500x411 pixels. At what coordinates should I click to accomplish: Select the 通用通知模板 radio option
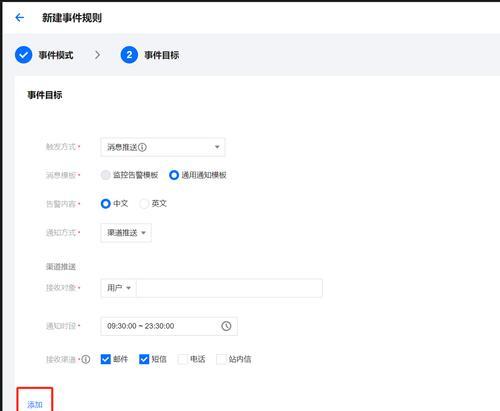click(x=174, y=175)
